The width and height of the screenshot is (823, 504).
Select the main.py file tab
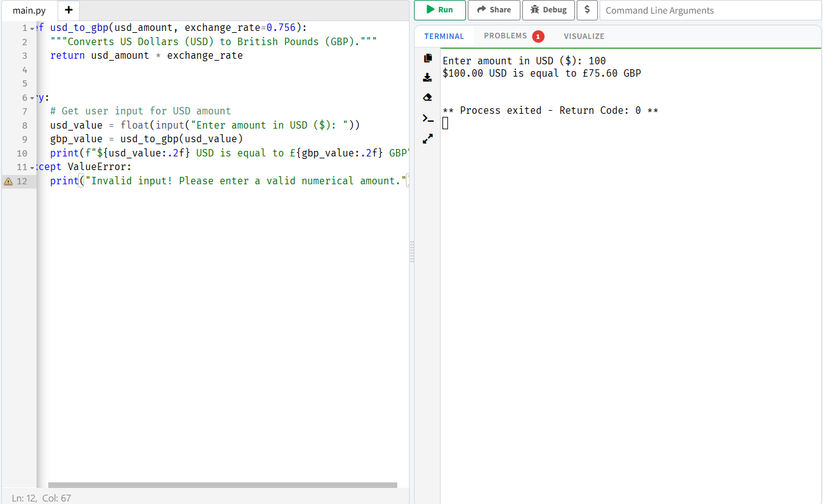click(x=29, y=10)
